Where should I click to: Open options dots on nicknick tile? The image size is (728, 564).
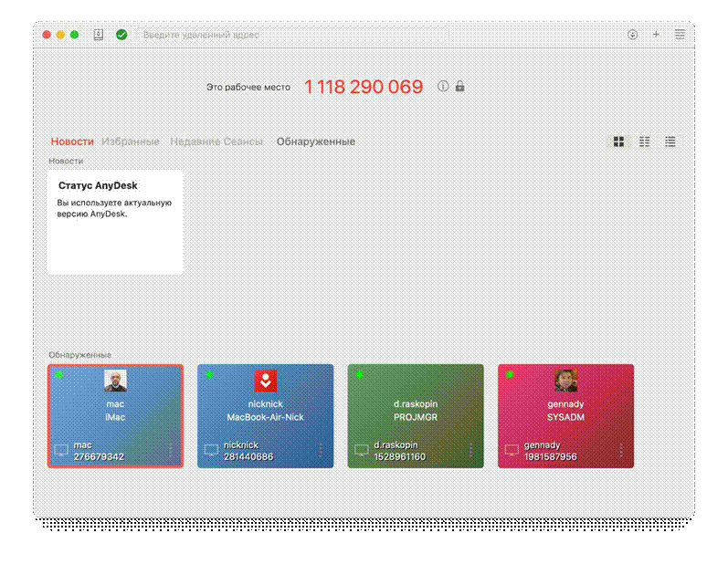[x=320, y=450]
